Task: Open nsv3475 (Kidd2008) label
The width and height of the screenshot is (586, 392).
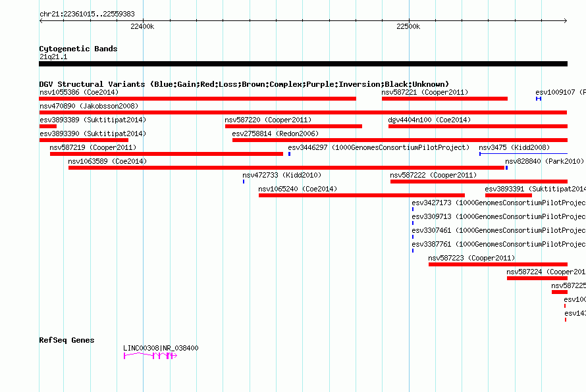Action: (x=514, y=147)
